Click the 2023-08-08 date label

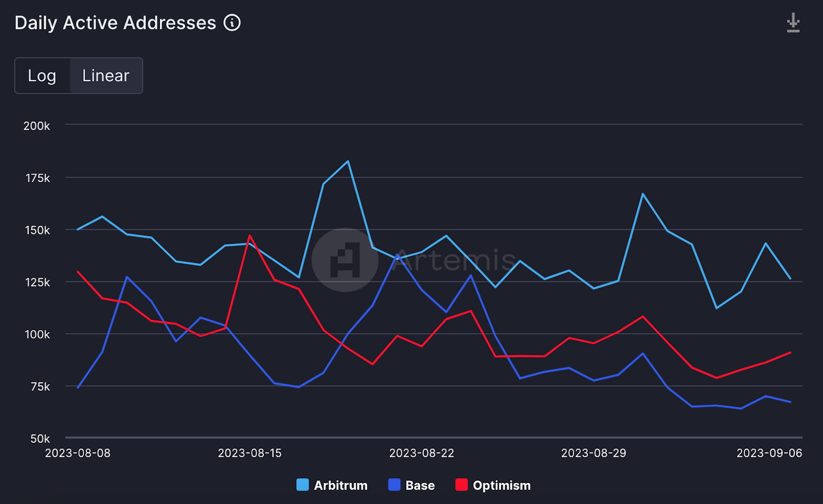point(78,453)
